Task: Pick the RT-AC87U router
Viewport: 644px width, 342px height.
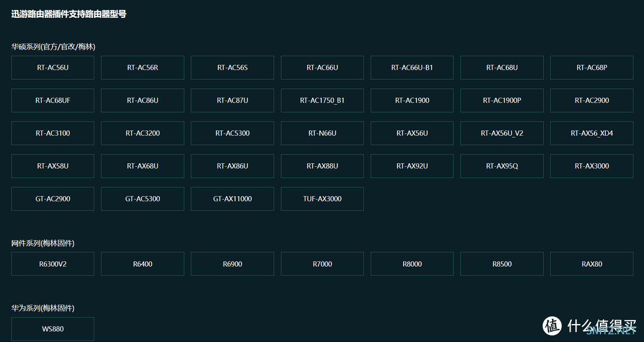Action: pyautogui.click(x=233, y=101)
